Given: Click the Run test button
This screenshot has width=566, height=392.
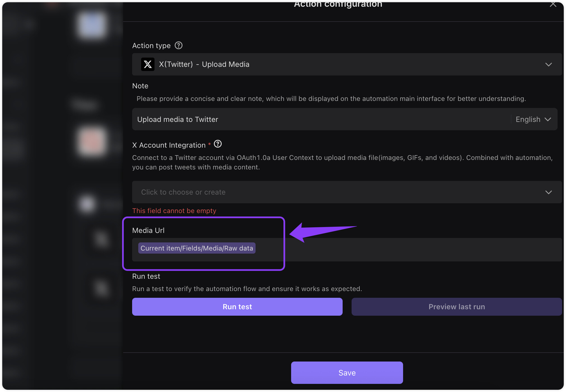Looking at the screenshot, I should [x=237, y=307].
